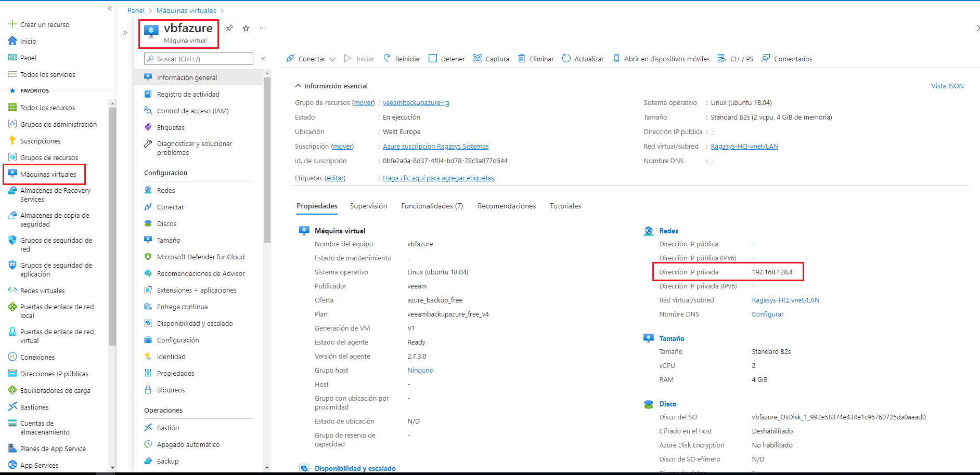The image size is (980, 475).
Task: Open CLI / PS from the toolbar
Action: [x=736, y=59]
